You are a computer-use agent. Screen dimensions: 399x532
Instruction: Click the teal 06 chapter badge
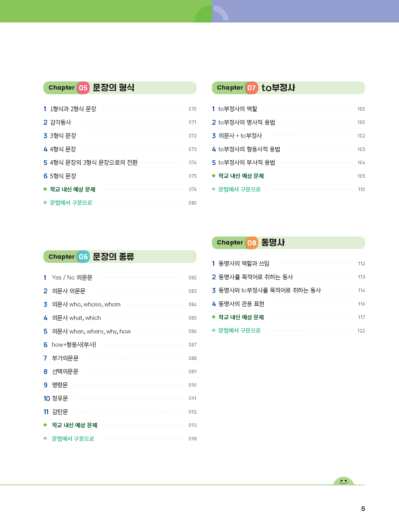click(x=83, y=257)
